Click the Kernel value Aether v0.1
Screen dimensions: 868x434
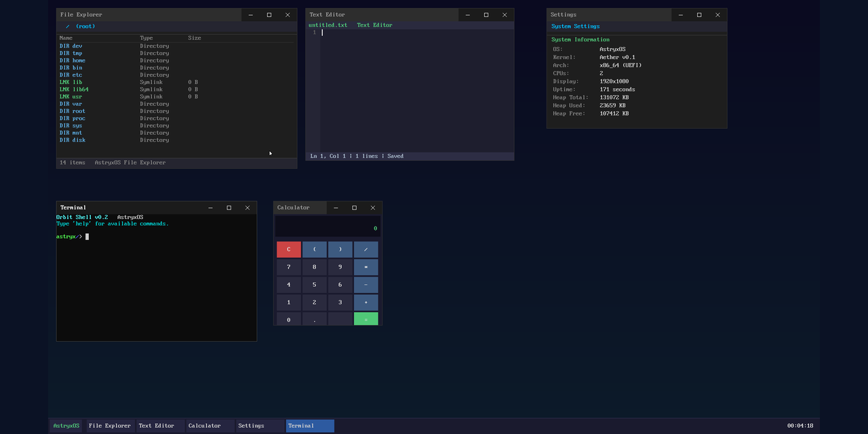(x=617, y=58)
